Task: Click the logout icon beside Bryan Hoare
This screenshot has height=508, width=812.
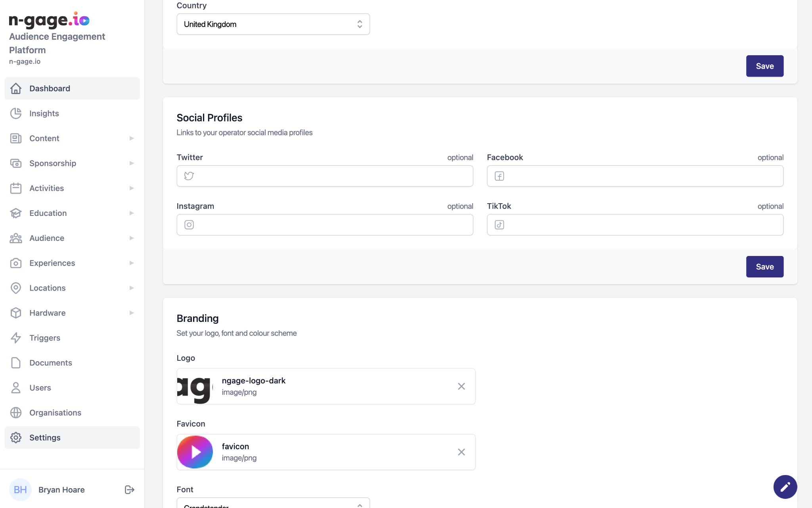Action: coord(129,489)
